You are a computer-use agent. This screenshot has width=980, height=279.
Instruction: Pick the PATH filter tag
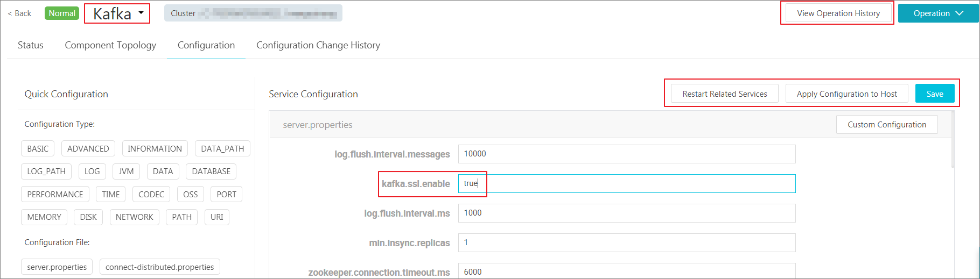[182, 217]
